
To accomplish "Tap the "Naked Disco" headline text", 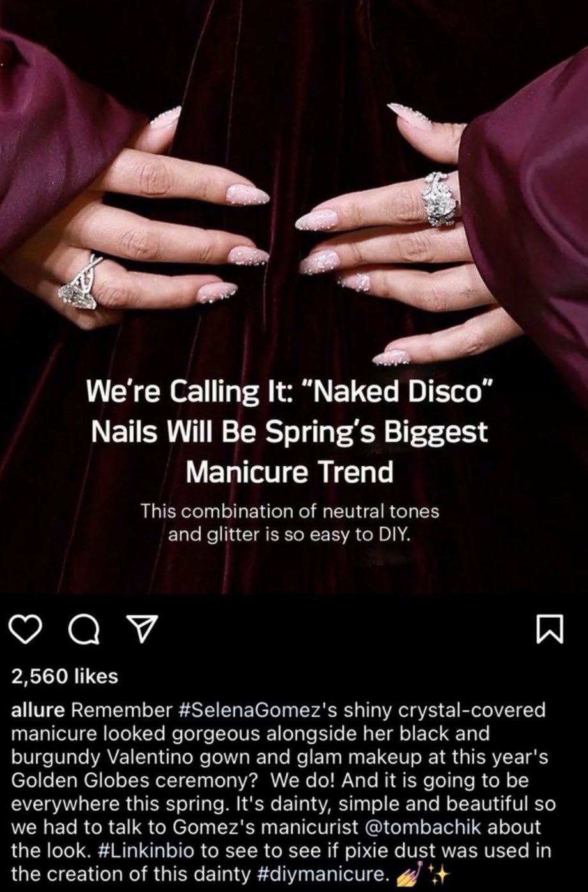I will [290, 432].
